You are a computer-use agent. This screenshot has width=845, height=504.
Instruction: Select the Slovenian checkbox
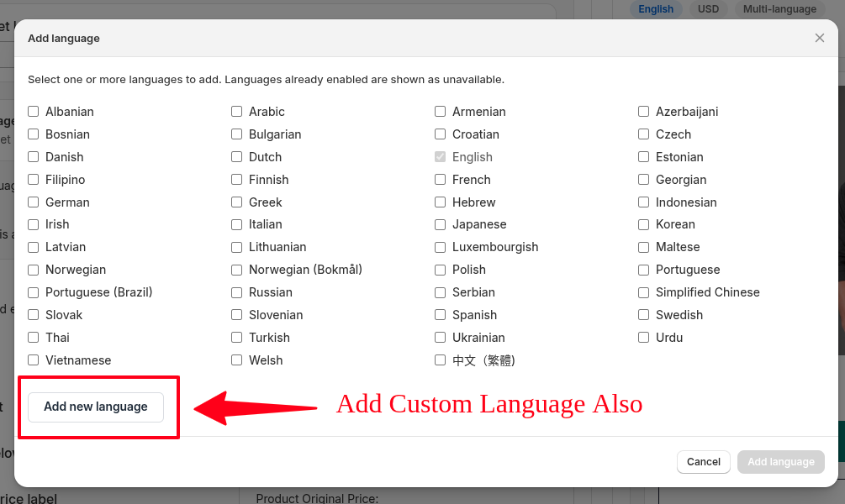[236, 314]
